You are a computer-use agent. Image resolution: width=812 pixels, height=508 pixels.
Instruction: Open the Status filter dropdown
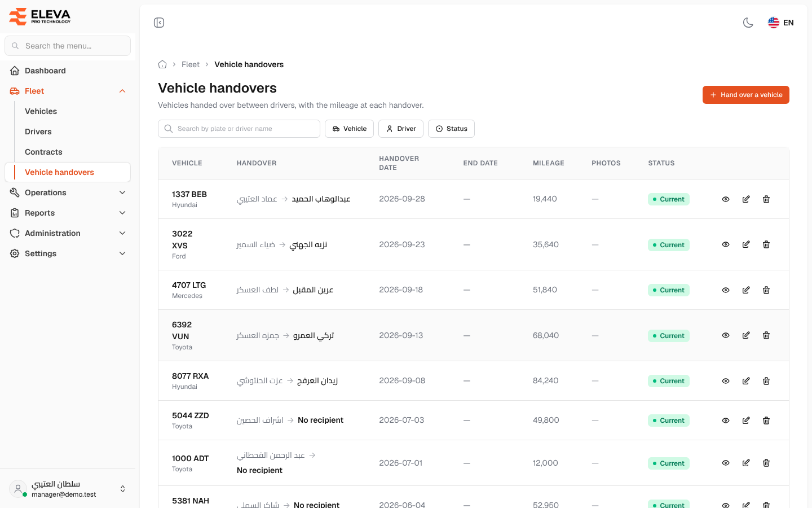click(x=451, y=129)
